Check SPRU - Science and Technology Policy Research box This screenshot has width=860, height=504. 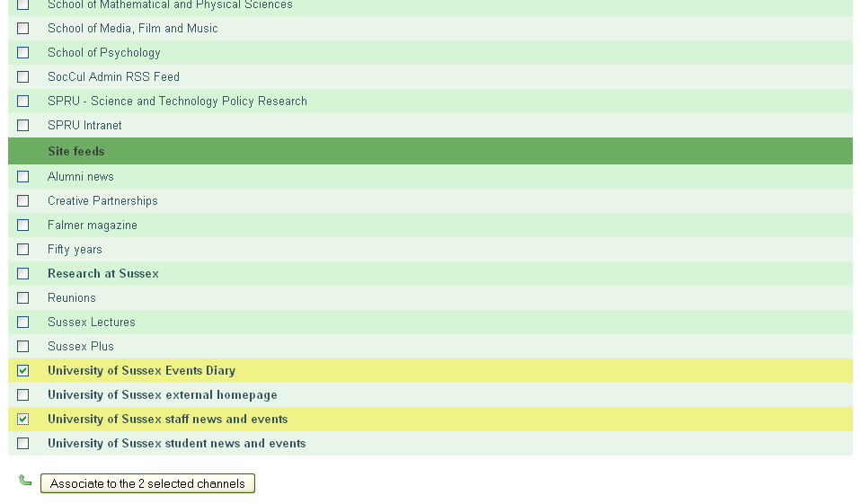(x=23, y=101)
